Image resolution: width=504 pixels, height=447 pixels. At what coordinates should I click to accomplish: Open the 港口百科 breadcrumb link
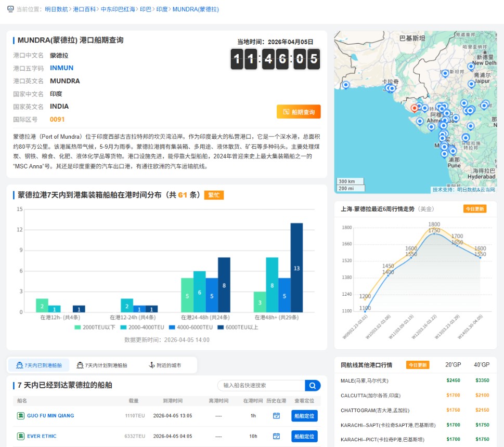click(x=84, y=9)
